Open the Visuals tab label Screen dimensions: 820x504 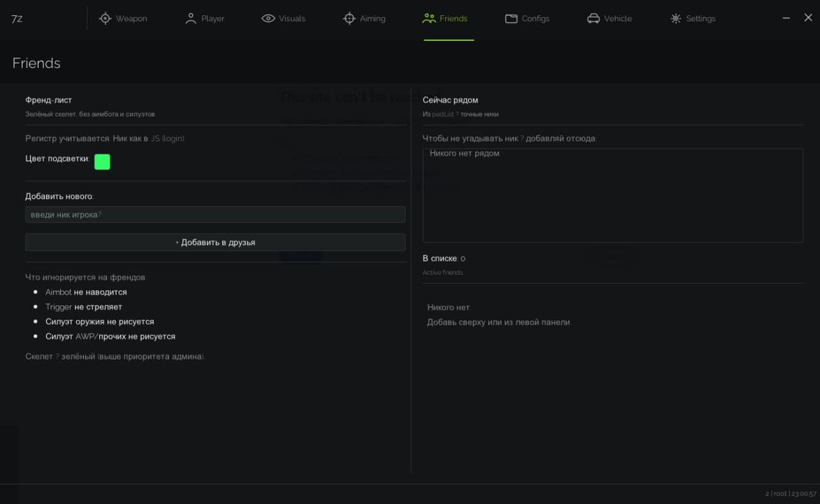(x=292, y=19)
